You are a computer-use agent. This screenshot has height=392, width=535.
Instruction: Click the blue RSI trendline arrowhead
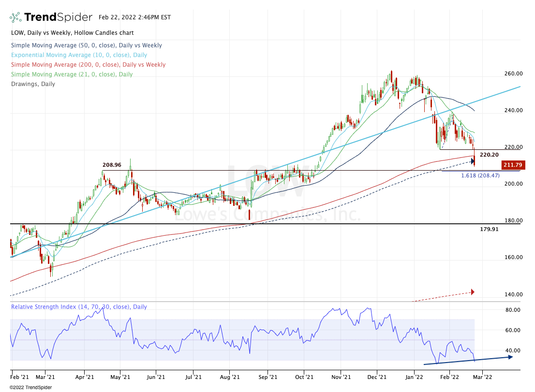[510, 357]
